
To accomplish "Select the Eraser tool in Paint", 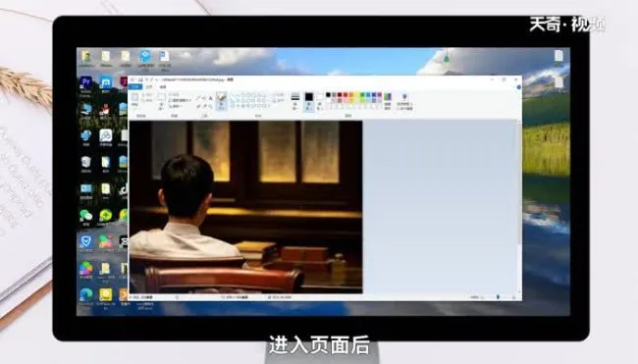I will (198, 106).
